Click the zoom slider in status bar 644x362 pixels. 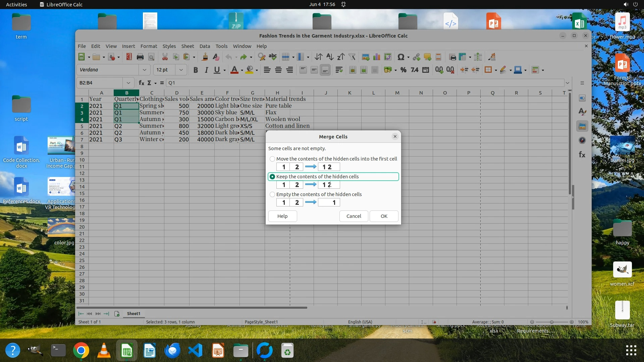[x=552, y=322]
